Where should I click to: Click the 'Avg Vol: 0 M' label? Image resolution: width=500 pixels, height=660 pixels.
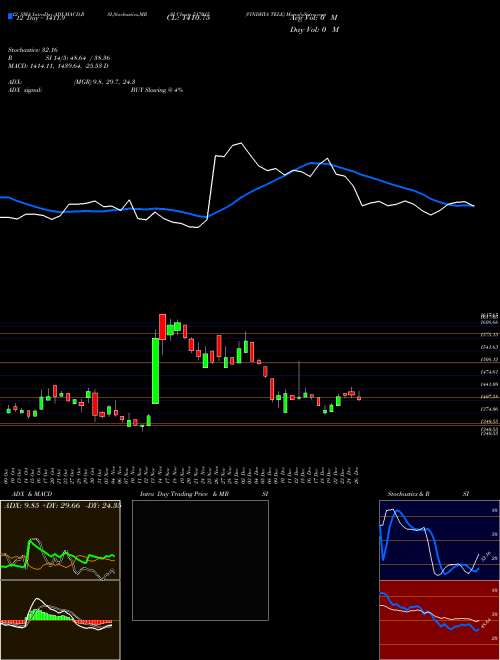pyautogui.click(x=314, y=18)
